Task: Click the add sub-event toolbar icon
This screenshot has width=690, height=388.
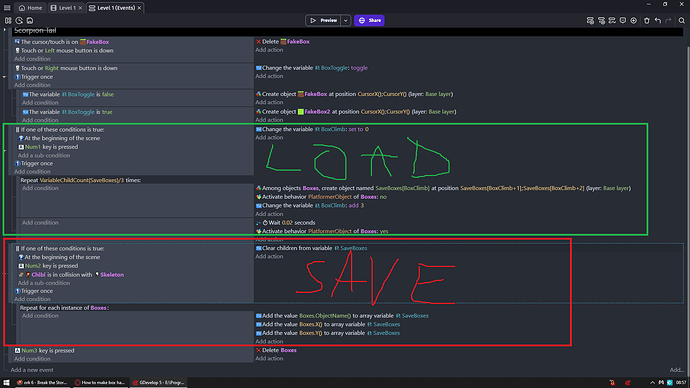Action: [601, 21]
